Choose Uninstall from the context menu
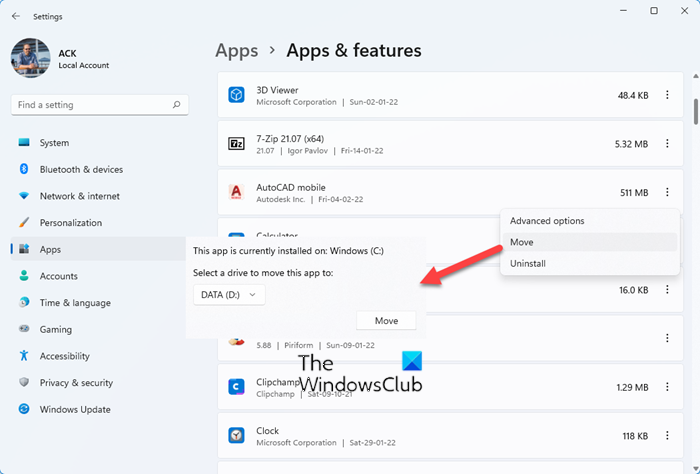 pos(528,264)
